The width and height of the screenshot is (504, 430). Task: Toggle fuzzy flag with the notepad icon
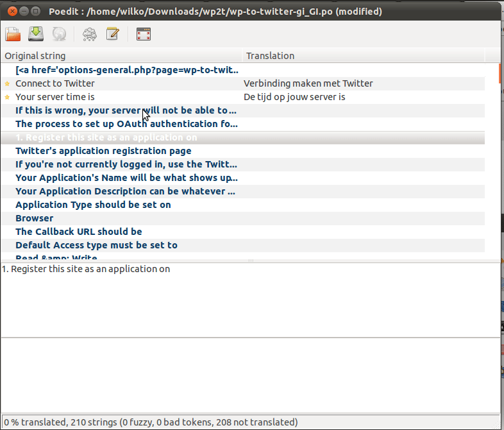[113, 34]
